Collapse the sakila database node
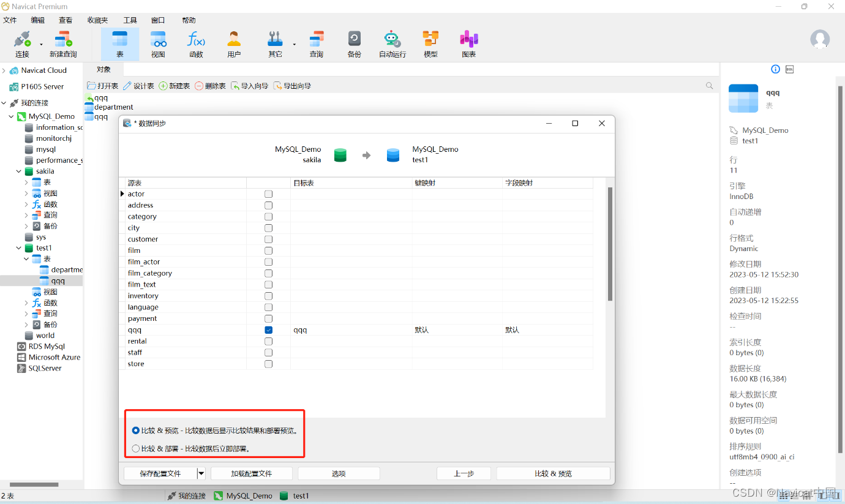Screen dimensions: 845x504 pos(19,171)
